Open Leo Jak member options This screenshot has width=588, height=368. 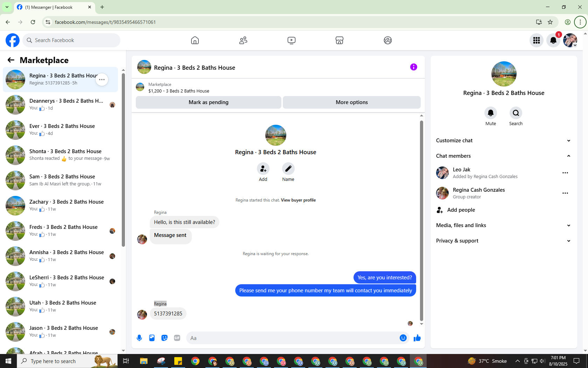[x=565, y=173]
